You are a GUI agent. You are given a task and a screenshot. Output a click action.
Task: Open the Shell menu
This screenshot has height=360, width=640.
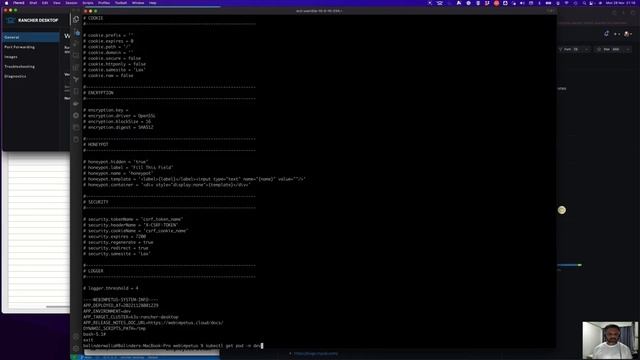point(33,3)
